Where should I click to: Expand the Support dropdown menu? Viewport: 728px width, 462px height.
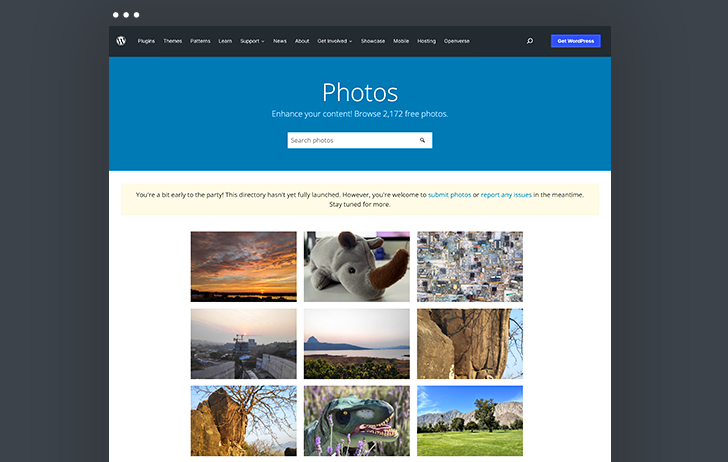tap(252, 41)
